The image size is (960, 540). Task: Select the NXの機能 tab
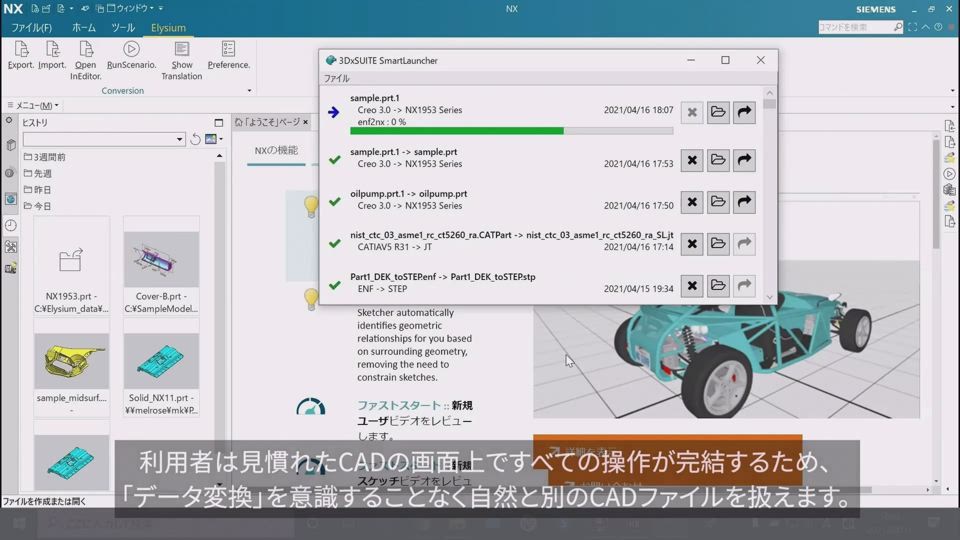click(276, 150)
